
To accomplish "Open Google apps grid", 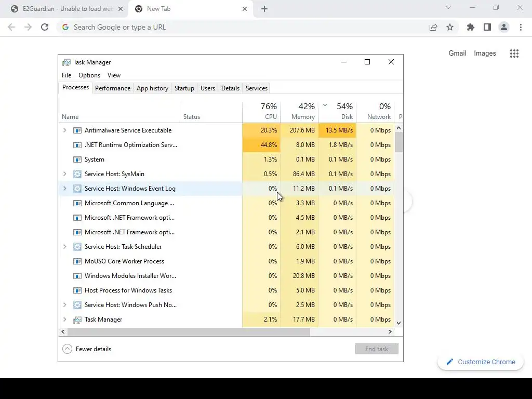I will [514, 54].
